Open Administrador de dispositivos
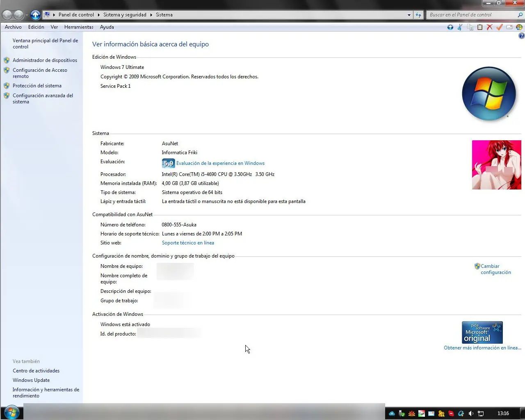Screen dimensions: 525x420 click(x=45, y=60)
